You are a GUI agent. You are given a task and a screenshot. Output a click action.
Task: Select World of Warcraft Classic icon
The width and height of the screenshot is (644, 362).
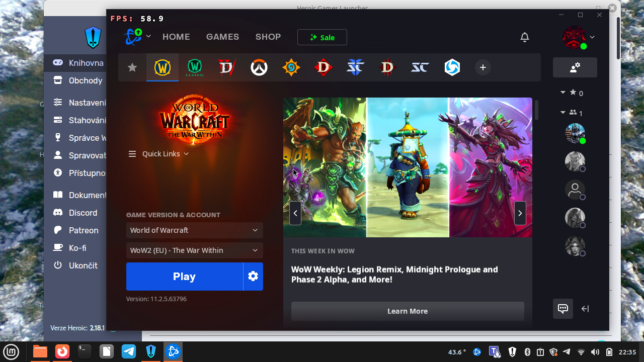[x=195, y=67]
